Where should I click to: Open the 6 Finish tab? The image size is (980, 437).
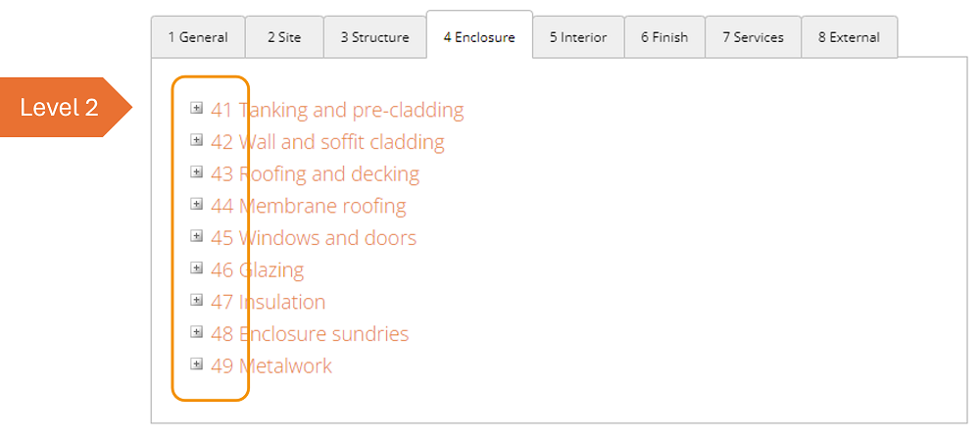point(664,37)
